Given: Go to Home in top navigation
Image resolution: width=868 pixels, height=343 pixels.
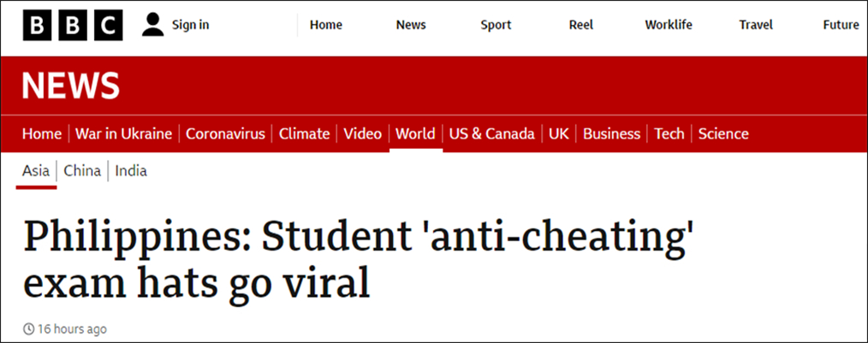Looking at the screenshot, I should pyautogui.click(x=325, y=25).
